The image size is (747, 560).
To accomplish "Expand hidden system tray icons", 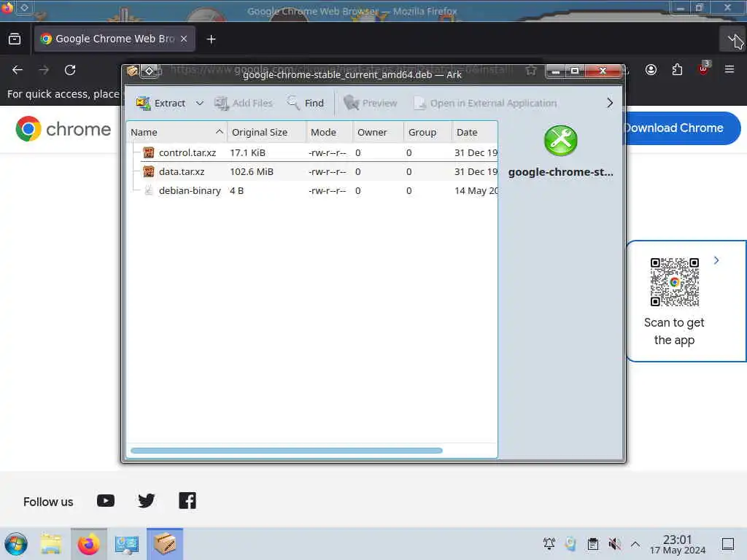I will (x=635, y=544).
